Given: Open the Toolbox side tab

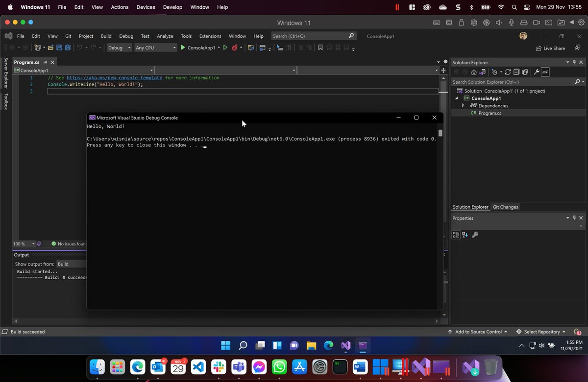Looking at the screenshot, I should [6, 101].
